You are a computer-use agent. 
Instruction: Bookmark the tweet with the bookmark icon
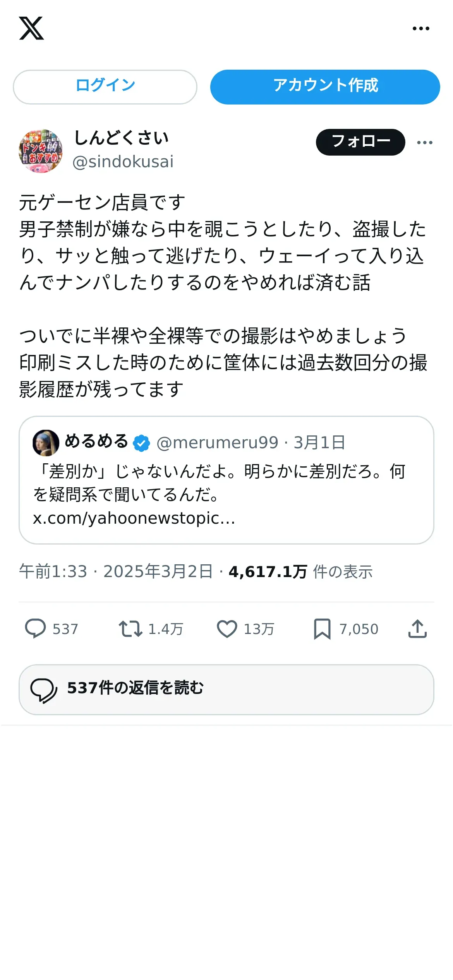[x=322, y=629]
